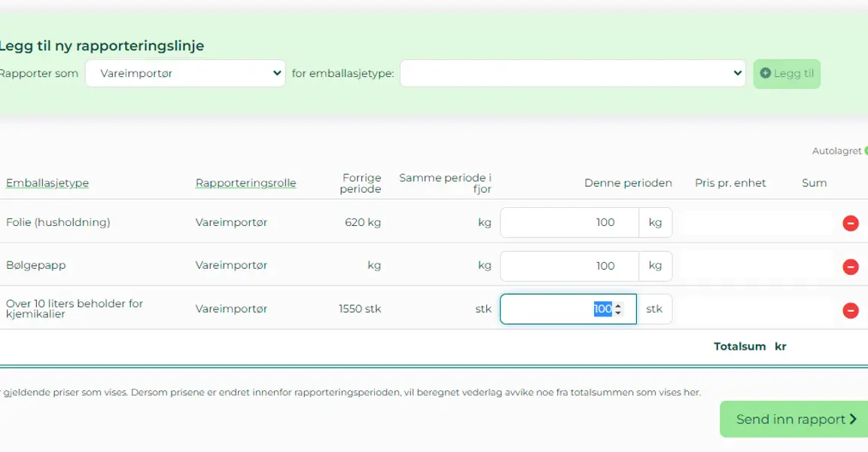Click the kg unit beside Folie quantity
This screenshot has height=452, width=868.
656,223
